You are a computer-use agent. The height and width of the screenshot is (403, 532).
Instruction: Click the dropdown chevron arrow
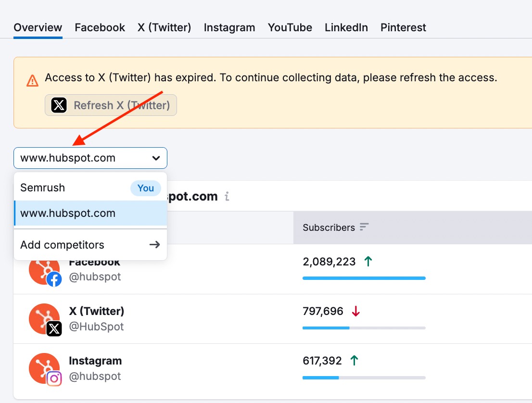(156, 158)
